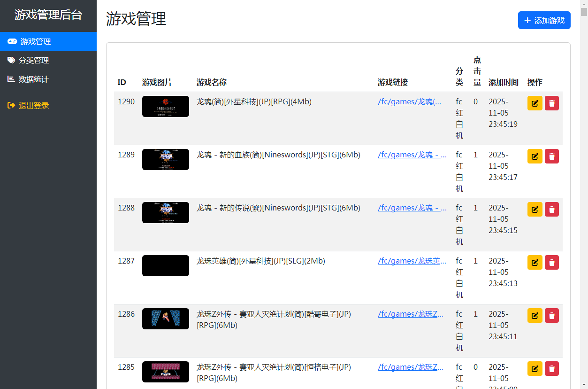Click the delete icon for game 1288
The image size is (588, 389).
[x=551, y=209]
